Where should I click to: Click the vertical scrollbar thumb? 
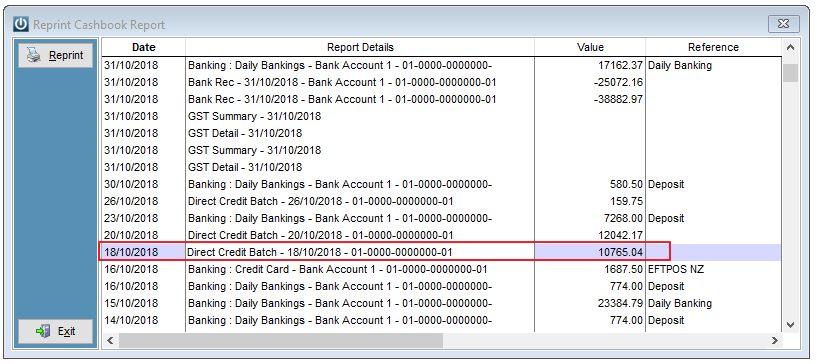(790, 73)
